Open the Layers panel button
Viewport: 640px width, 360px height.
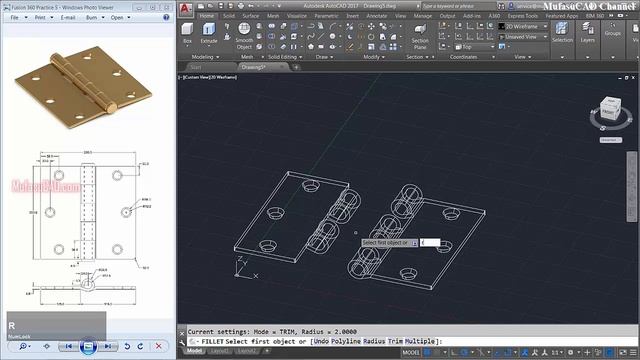click(x=587, y=33)
